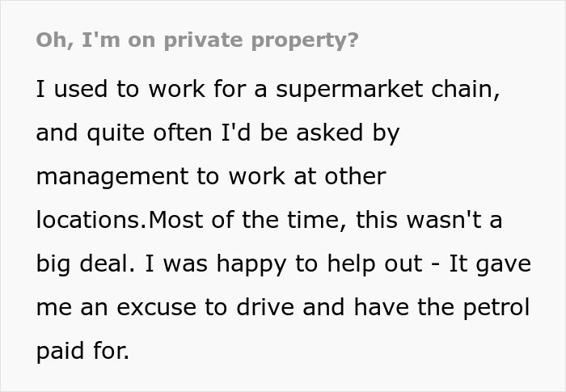Select the word "locations" in the text
566x392 pixels.
[x=91, y=220]
